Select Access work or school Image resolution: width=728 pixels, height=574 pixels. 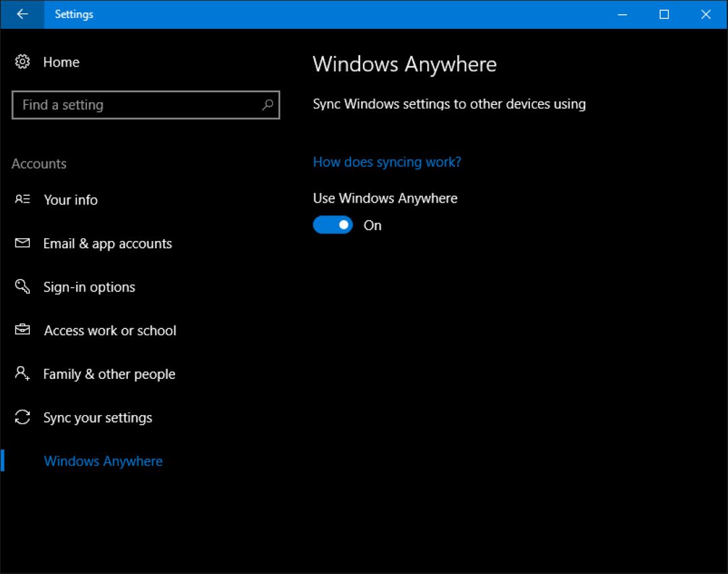click(110, 330)
